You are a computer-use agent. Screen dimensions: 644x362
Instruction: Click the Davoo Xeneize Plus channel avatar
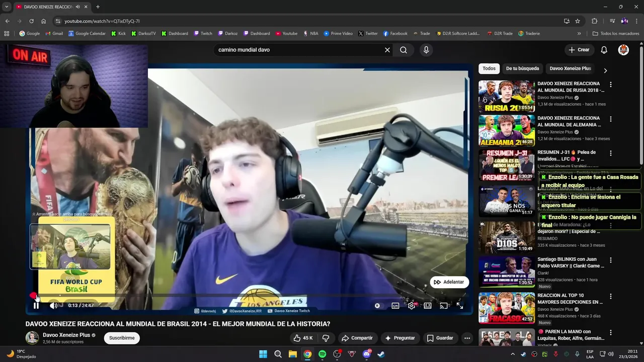point(32,338)
